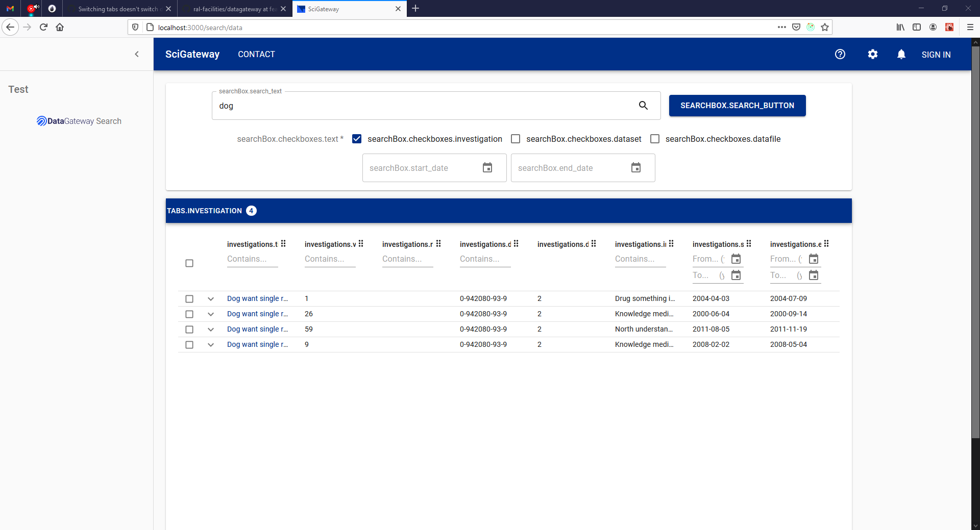Open SciGateway settings gear icon

(x=873, y=54)
